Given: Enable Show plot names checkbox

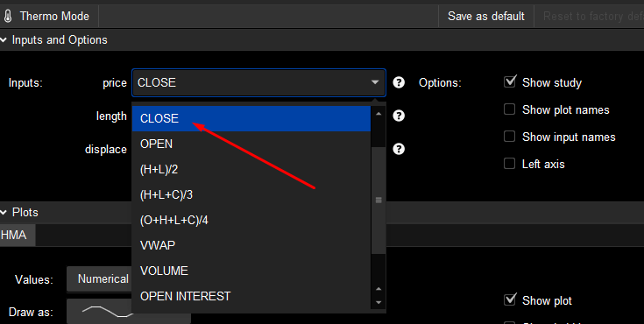Looking at the screenshot, I should [x=509, y=109].
